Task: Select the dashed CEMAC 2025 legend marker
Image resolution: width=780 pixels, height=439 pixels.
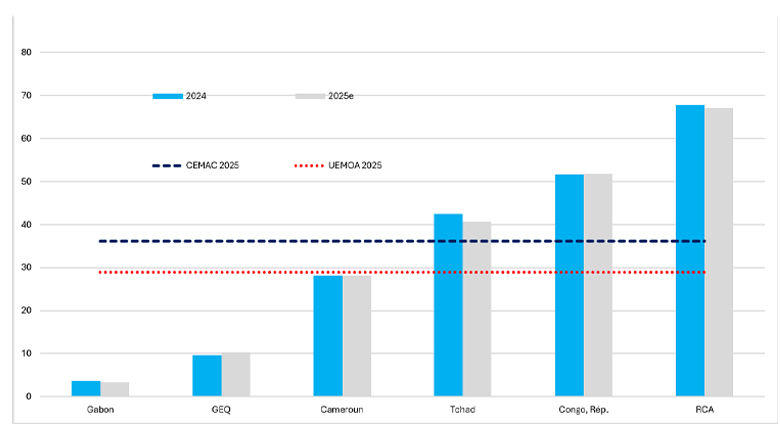Action: 167,166
